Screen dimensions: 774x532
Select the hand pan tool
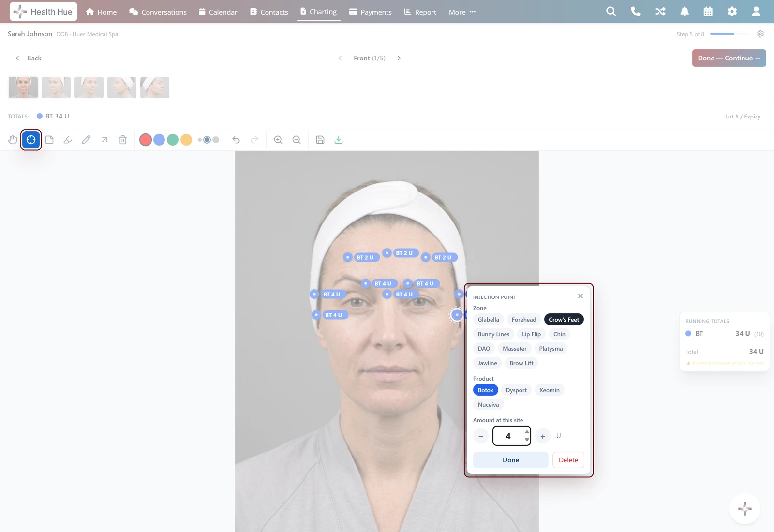pyautogui.click(x=13, y=140)
